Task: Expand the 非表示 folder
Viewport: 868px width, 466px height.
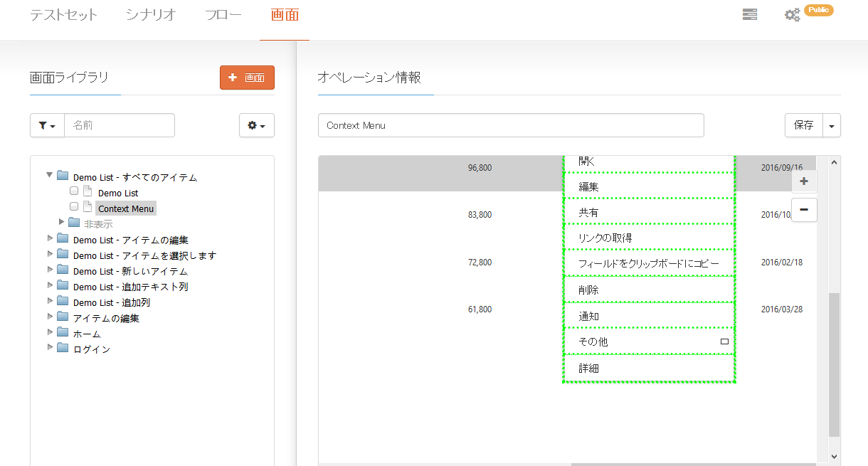Action: tap(62, 222)
